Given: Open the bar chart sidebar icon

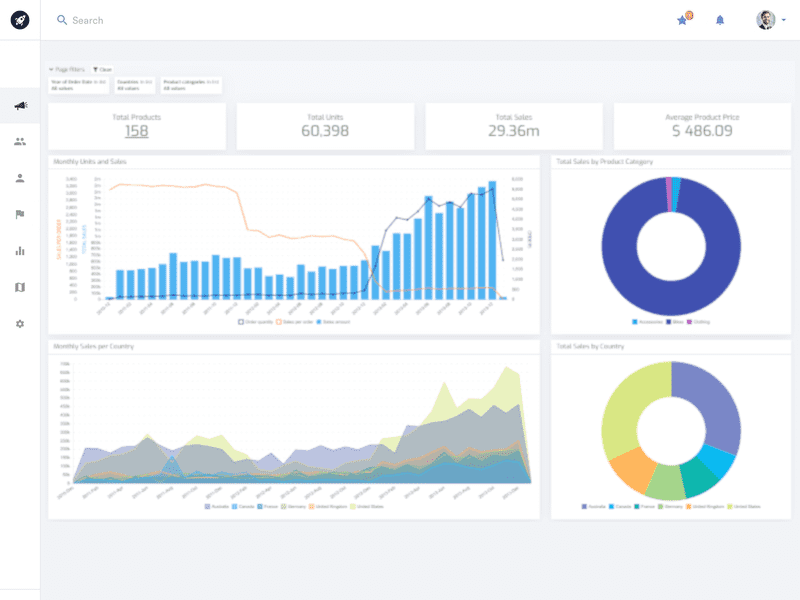Looking at the screenshot, I should [20, 251].
